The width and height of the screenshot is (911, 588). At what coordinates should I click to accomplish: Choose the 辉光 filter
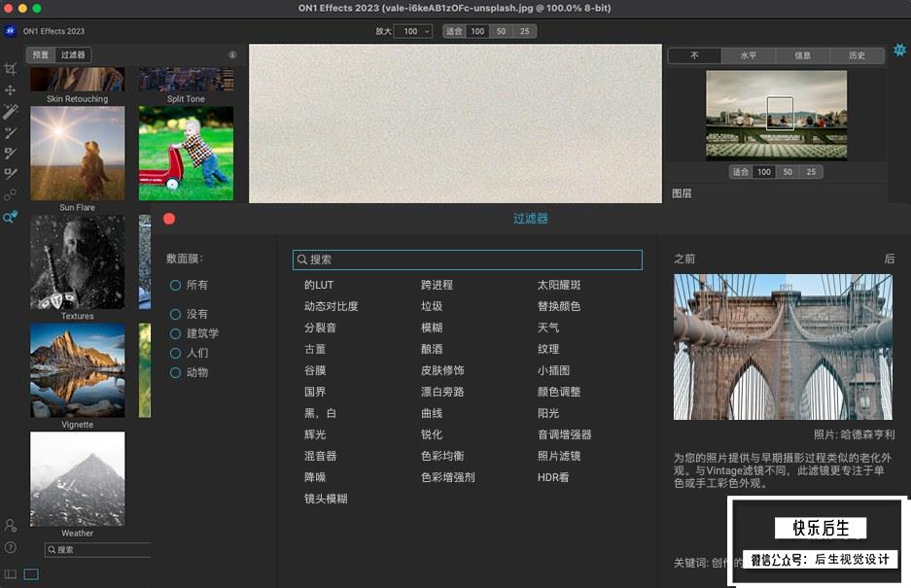point(315,434)
